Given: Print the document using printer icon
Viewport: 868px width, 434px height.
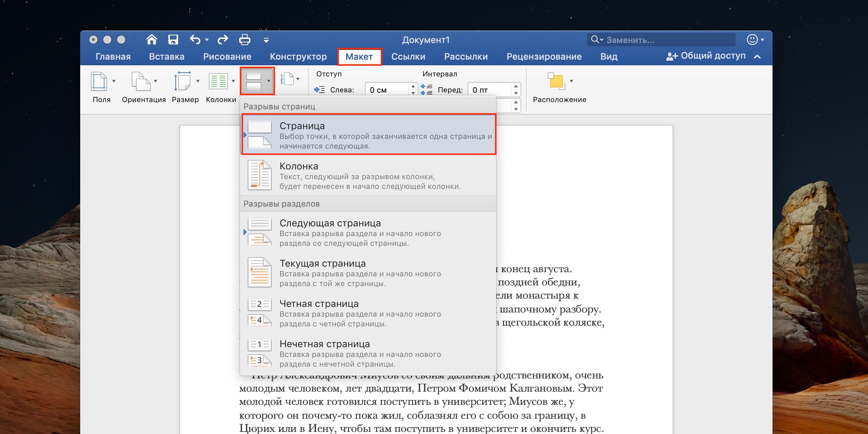Looking at the screenshot, I should 244,40.
